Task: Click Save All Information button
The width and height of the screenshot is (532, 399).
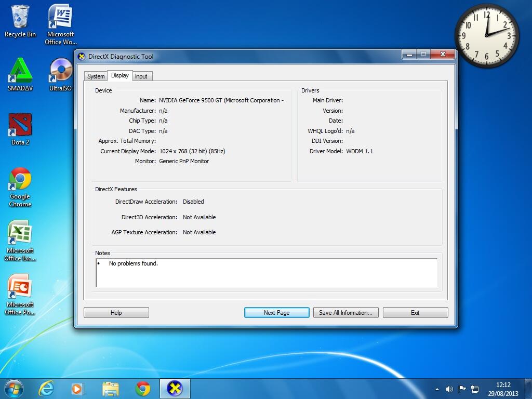Action: [345, 312]
